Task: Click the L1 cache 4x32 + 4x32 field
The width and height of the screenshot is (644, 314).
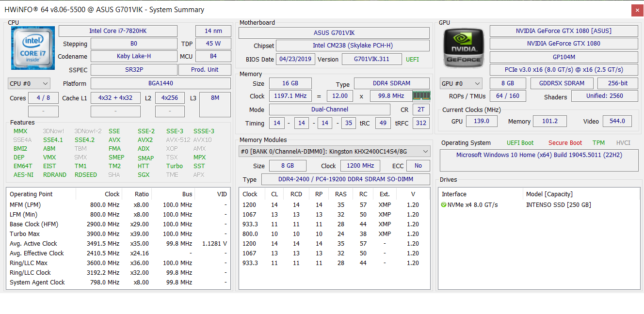Action: tap(115, 98)
